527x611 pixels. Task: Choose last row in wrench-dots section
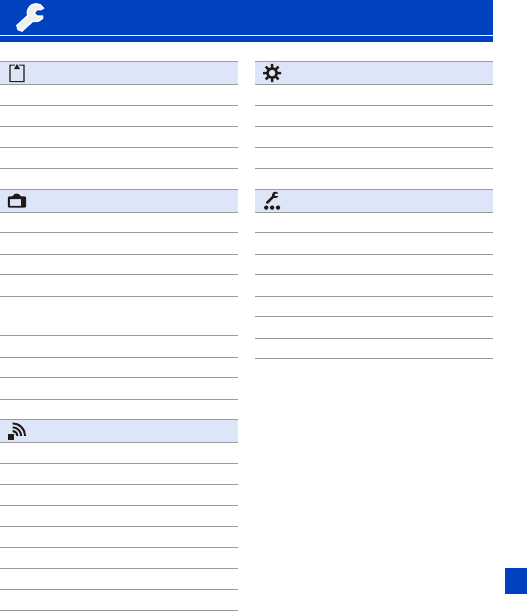374,348
